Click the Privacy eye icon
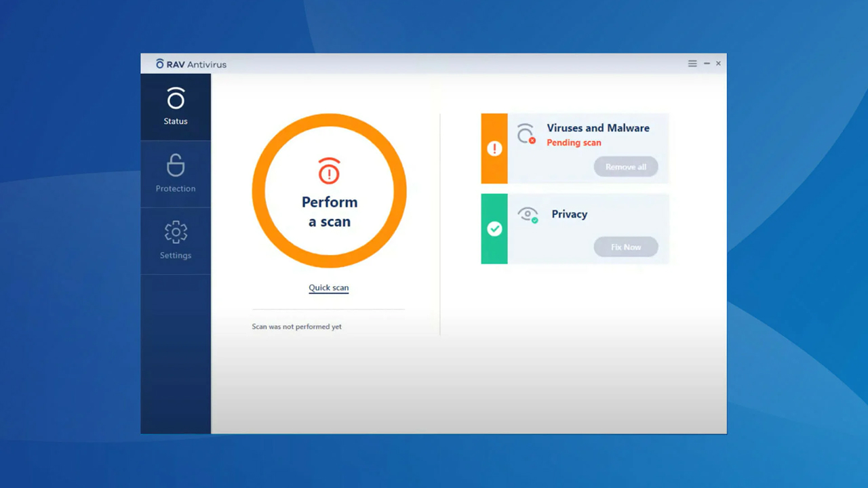Image resolution: width=868 pixels, height=488 pixels. click(528, 215)
